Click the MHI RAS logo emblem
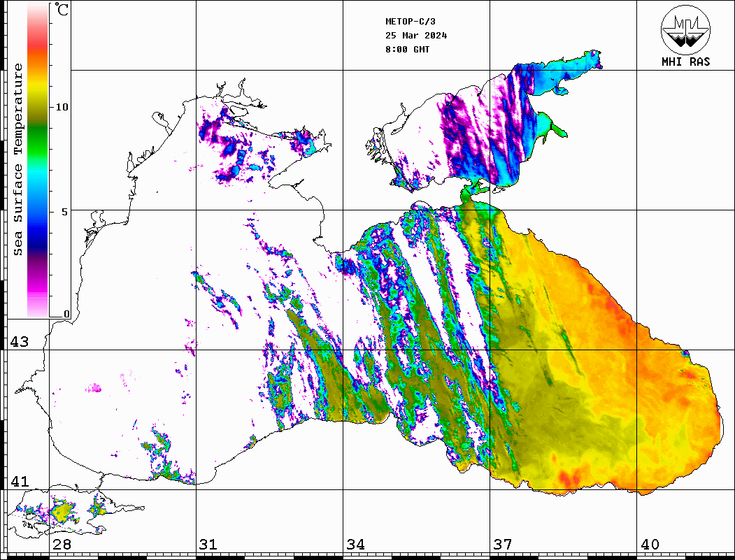The width and height of the screenshot is (735, 560). (686, 30)
